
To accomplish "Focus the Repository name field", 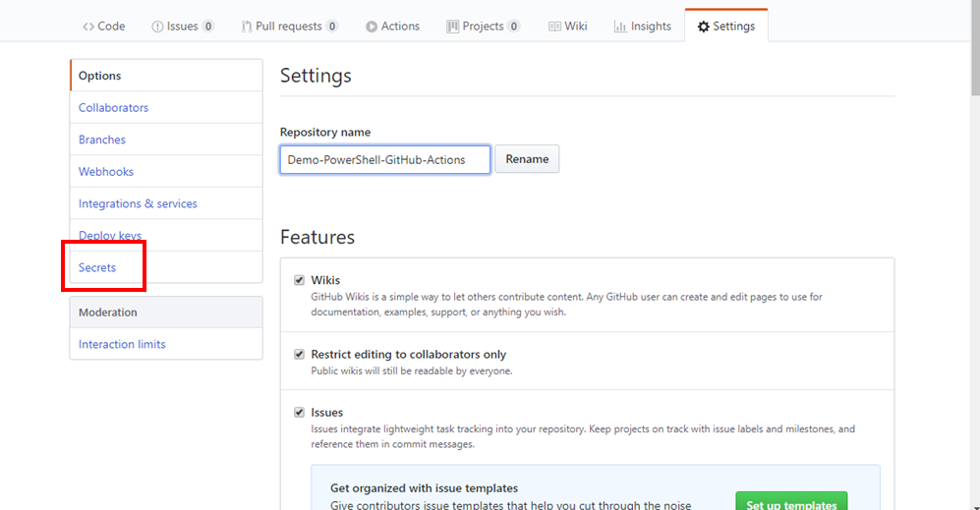I will (x=385, y=159).
